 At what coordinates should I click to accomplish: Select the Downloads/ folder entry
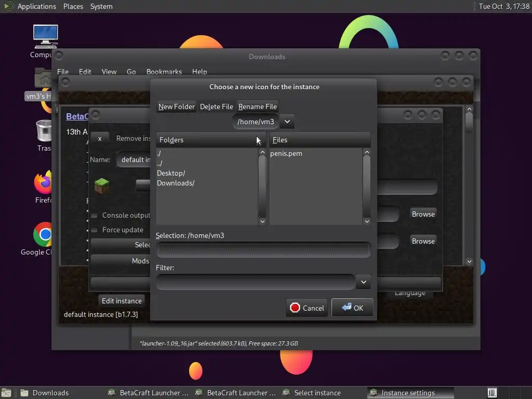point(176,183)
